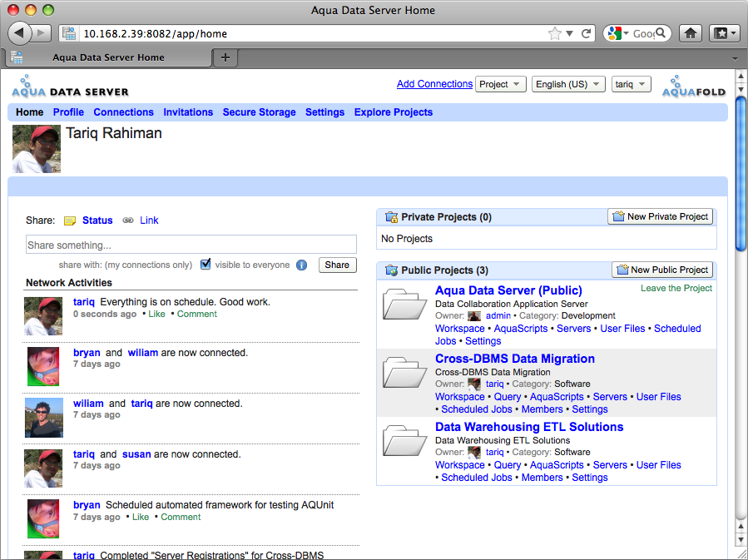Toggle the visible to everyone checkbox

tap(206, 265)
